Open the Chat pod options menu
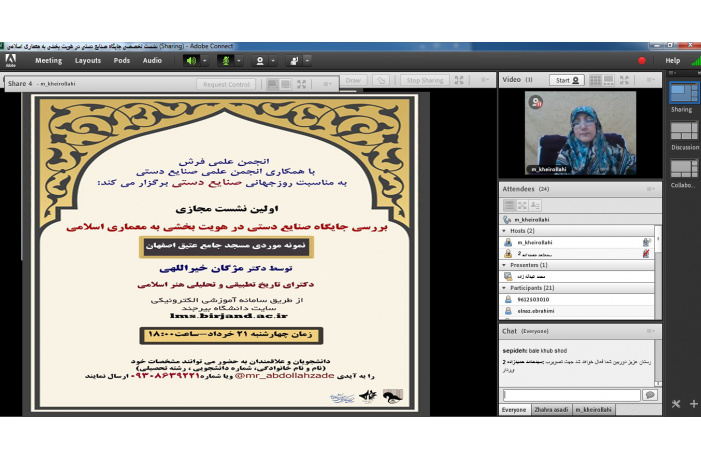701x460 pixels. (650, 331)
